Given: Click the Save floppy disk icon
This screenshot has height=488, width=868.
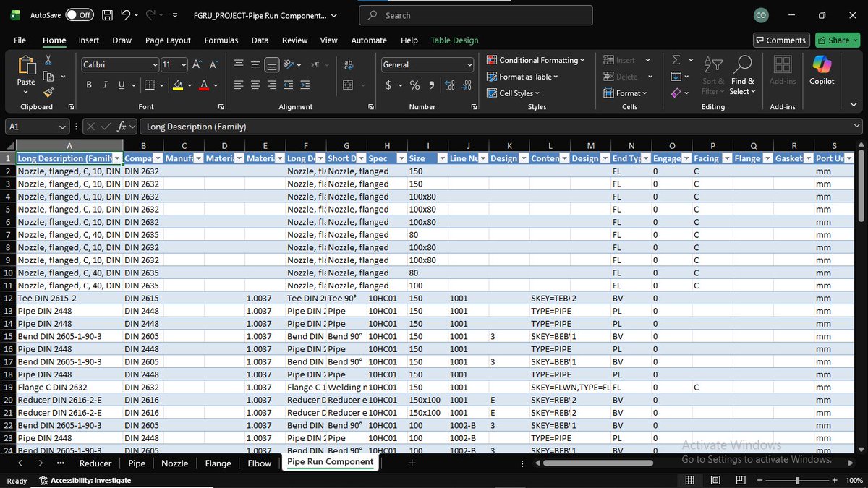Looking at the screenshot, I should (107, 14).
